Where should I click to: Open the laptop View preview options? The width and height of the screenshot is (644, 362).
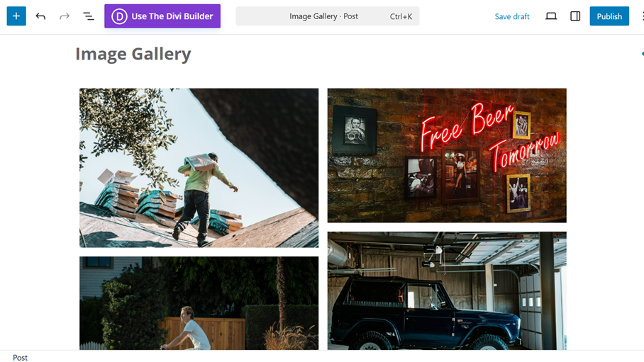click(x=551, y=16)
